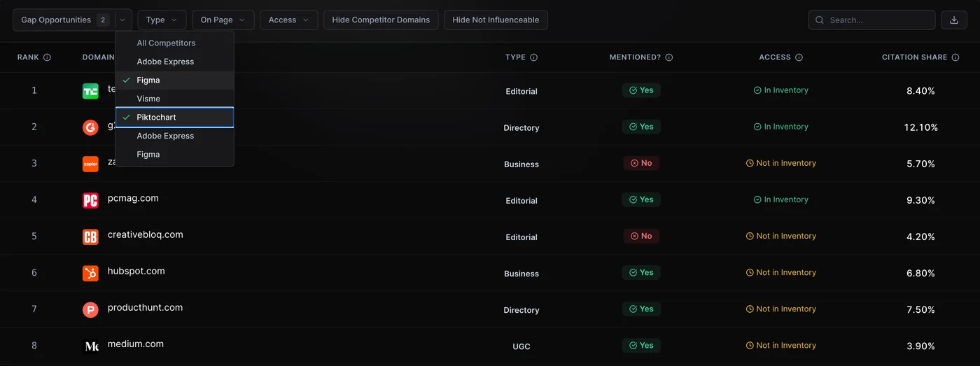Click In Inventory status for pcmag.com
The height and width of the screenshot is (366, 980).
[x=781, y=199]
